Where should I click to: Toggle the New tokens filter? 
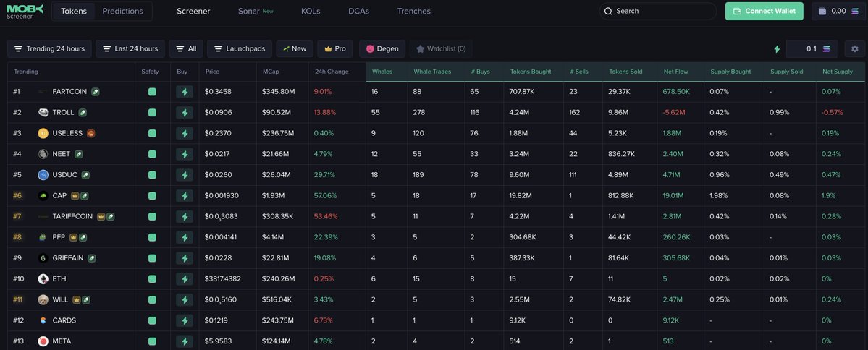click(x=295, y=49)
